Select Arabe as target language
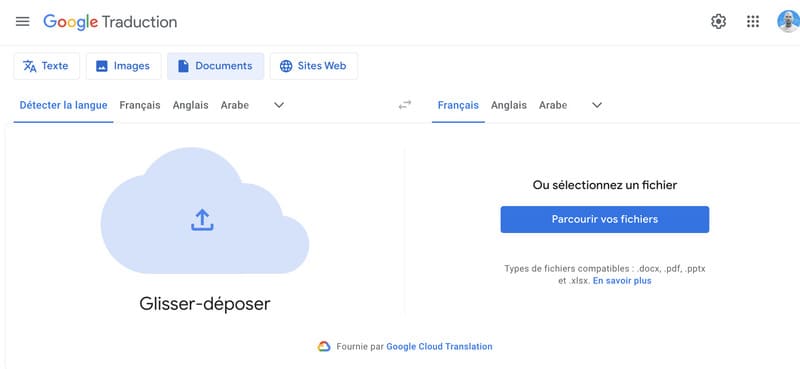 pos(553,105)
